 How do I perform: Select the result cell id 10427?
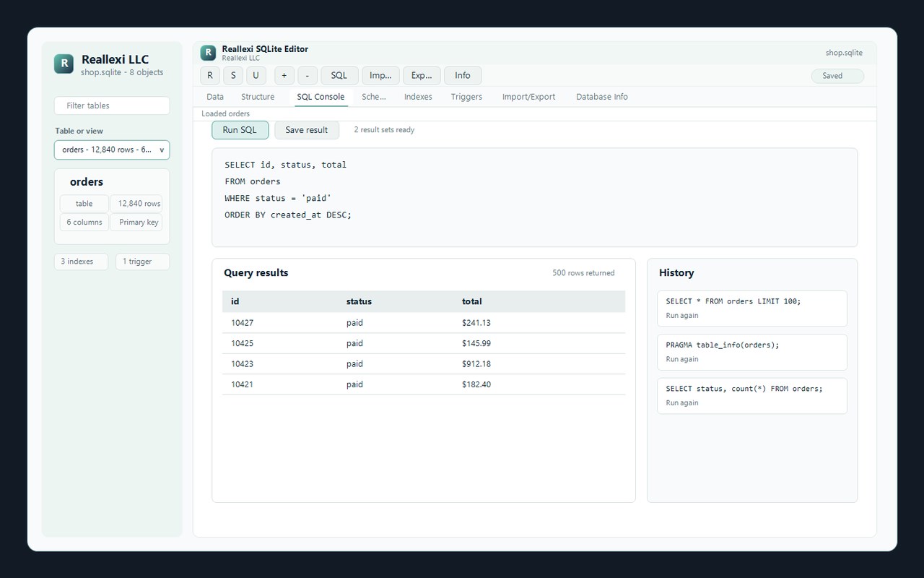click(x=242, y=323)
